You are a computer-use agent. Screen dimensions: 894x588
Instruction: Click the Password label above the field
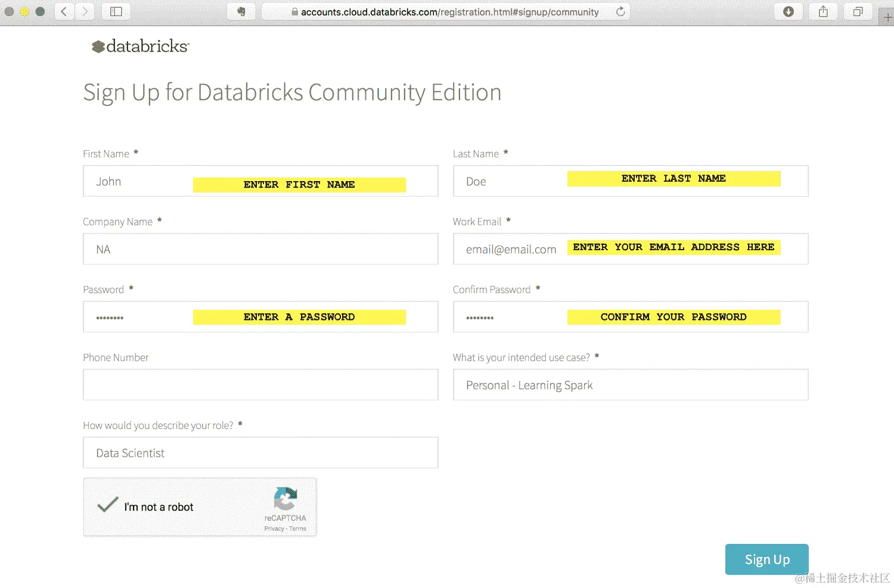click(103, 290)
